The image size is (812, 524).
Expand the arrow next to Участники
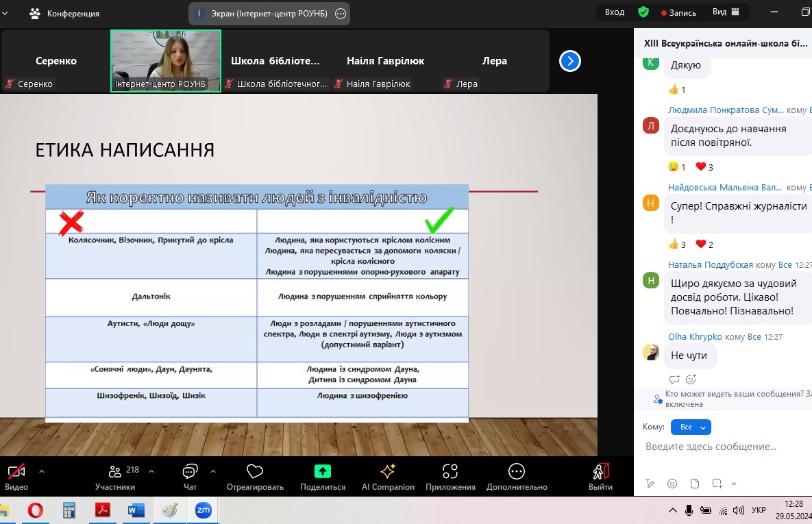151,471
